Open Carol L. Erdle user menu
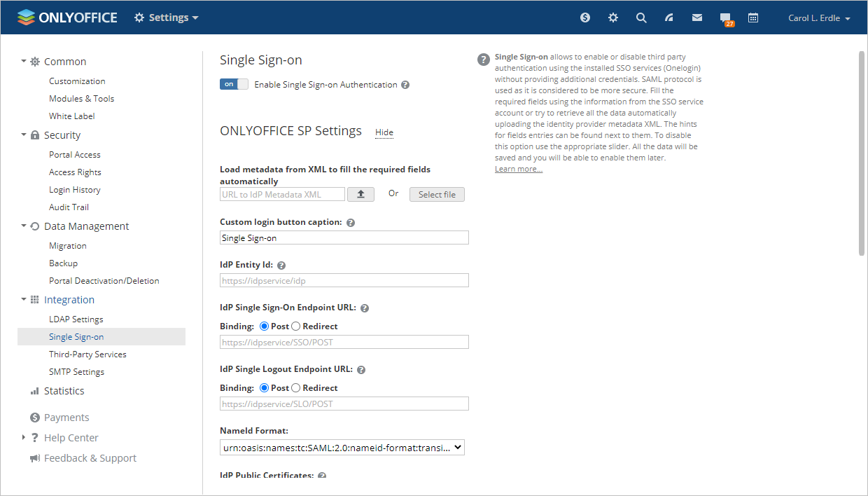868x496 pixels. click(x=819, y=18)
